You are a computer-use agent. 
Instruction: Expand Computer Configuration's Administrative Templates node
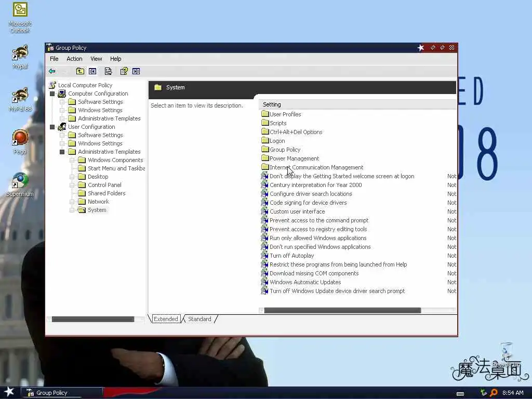(x=62, y=118)
